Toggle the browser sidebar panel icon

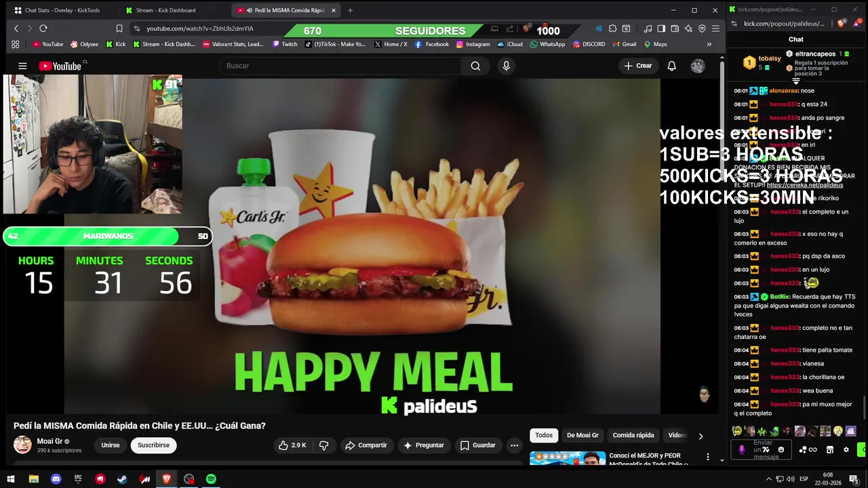(x=661, y=28)
